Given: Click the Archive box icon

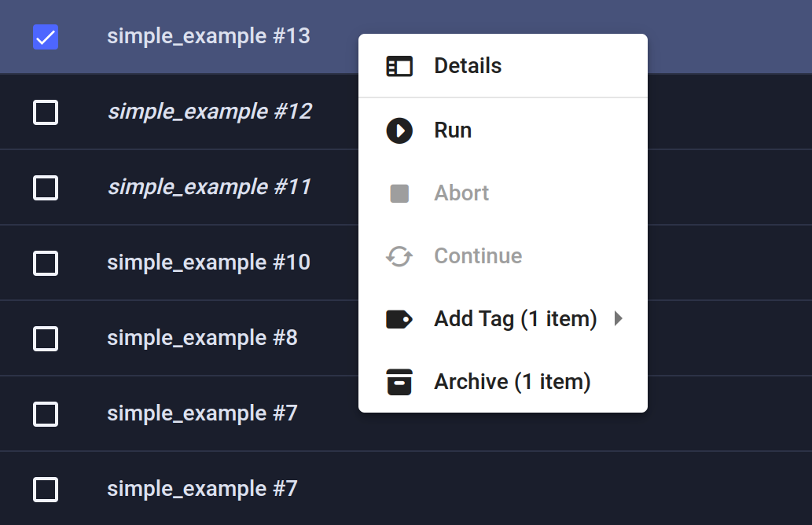Looking at the screenshot, I should coord(399,382).
